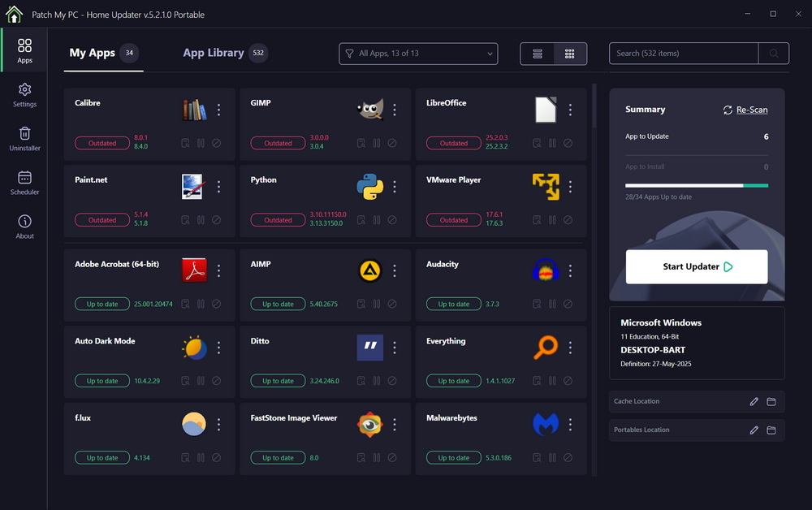
Task: Click the FastStone Image Viewer eye icon
Action: pyautogui.click(x=370, y=424)
